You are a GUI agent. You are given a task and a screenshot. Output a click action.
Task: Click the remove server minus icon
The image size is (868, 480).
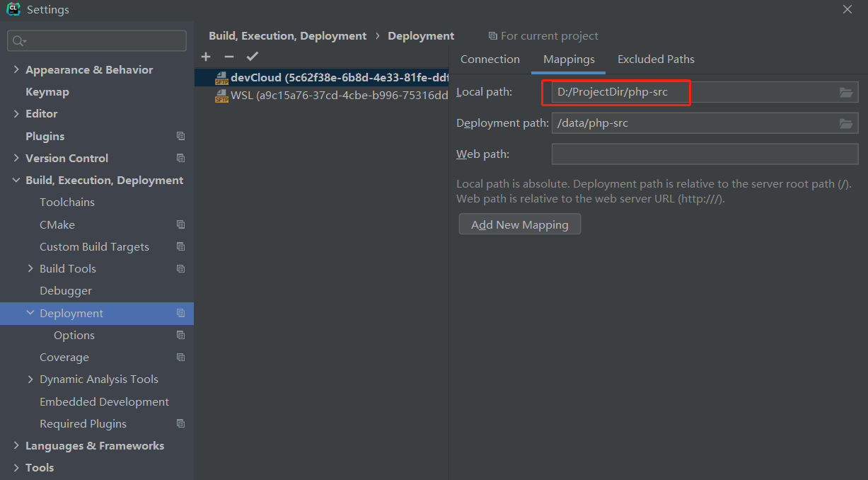click(228, 57)
